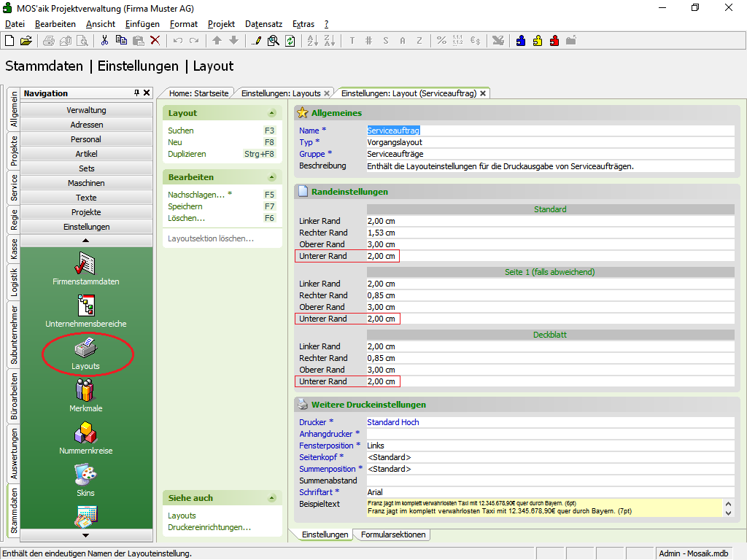Click the red X delete icon

point(155,41)
